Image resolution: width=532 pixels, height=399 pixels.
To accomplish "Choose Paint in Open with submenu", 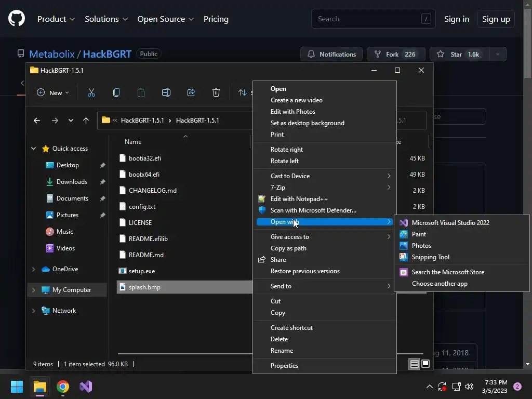I will pyautogui.click(x=462, y=234).
